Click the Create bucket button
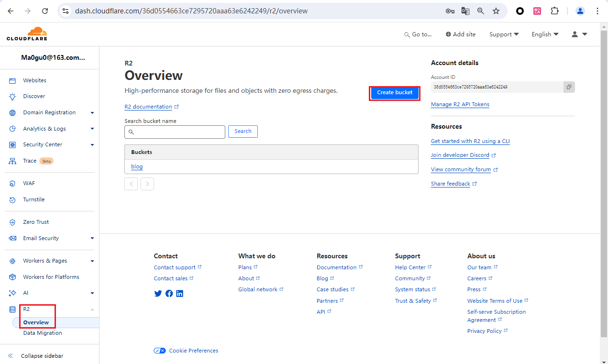The image size is (608, 364). (x=395, y=93)
